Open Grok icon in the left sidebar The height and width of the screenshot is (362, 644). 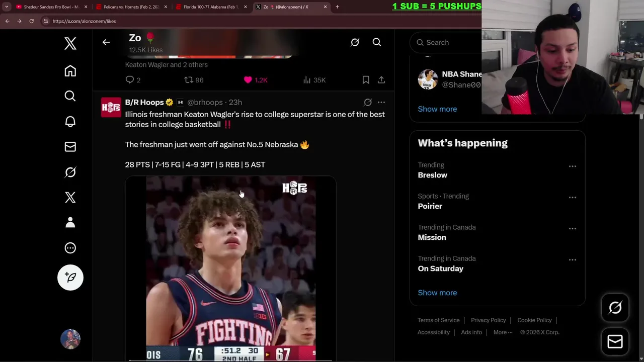click(x=70, y=172)
